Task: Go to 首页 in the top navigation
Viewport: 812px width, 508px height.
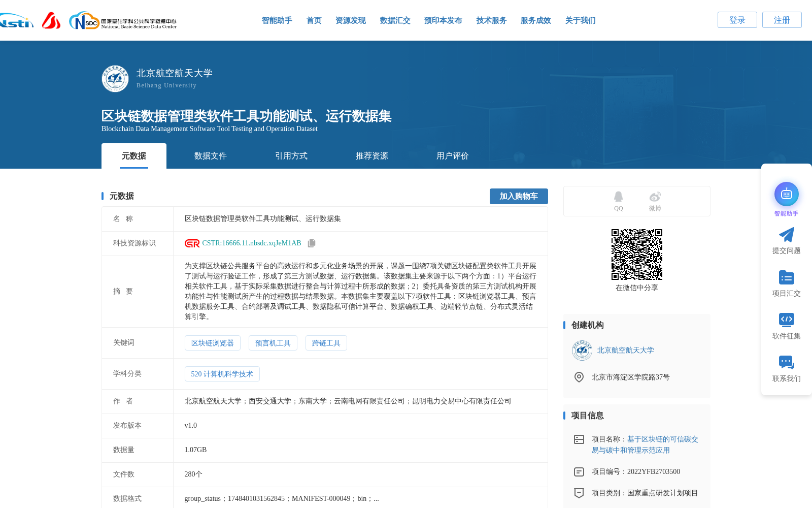Action: (314, 20)
